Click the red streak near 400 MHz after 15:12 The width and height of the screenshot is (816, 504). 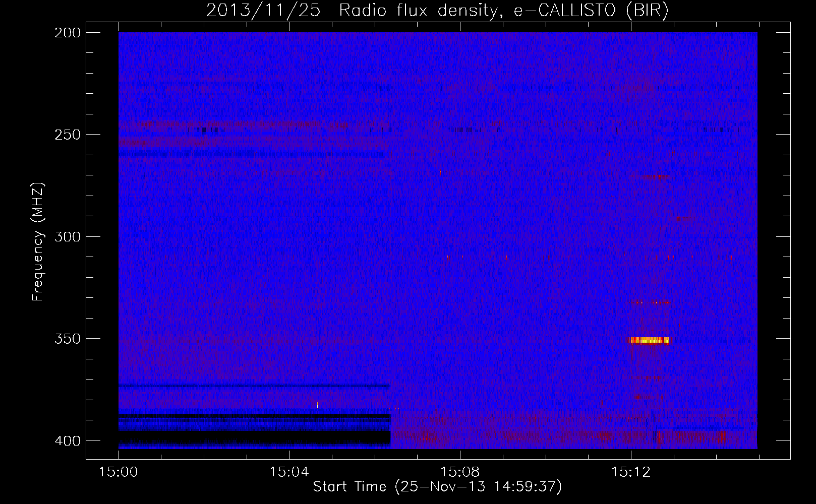tap(659, 437)
